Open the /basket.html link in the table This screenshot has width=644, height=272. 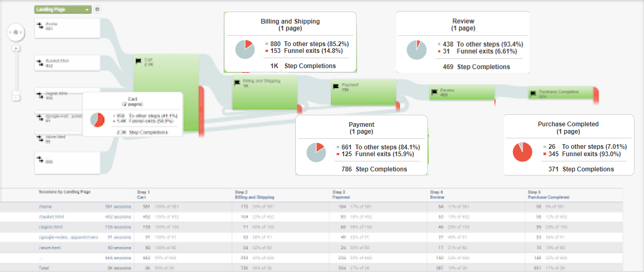[x=48, y=216]
